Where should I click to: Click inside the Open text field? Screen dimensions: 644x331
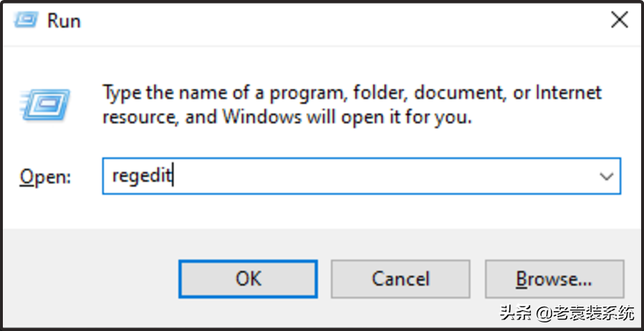358,176
